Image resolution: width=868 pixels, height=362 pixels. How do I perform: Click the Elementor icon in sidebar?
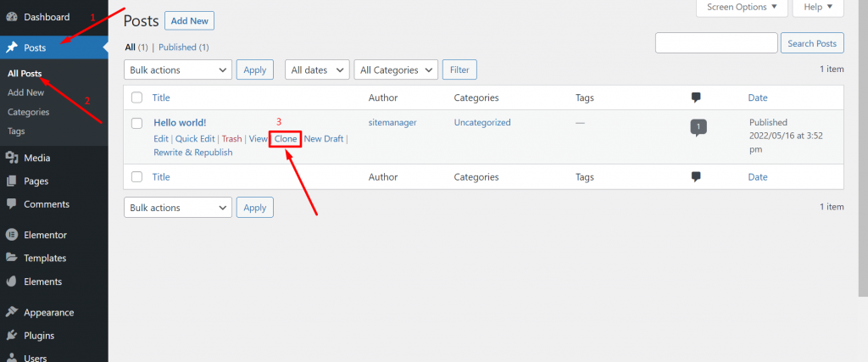(x=12, y=235)
